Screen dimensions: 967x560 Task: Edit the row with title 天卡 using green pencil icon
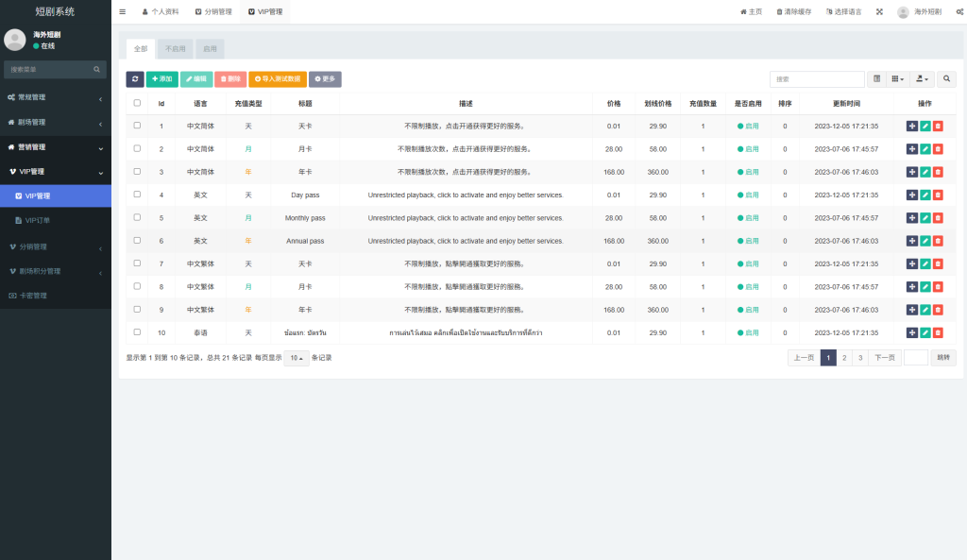(925, 126)
